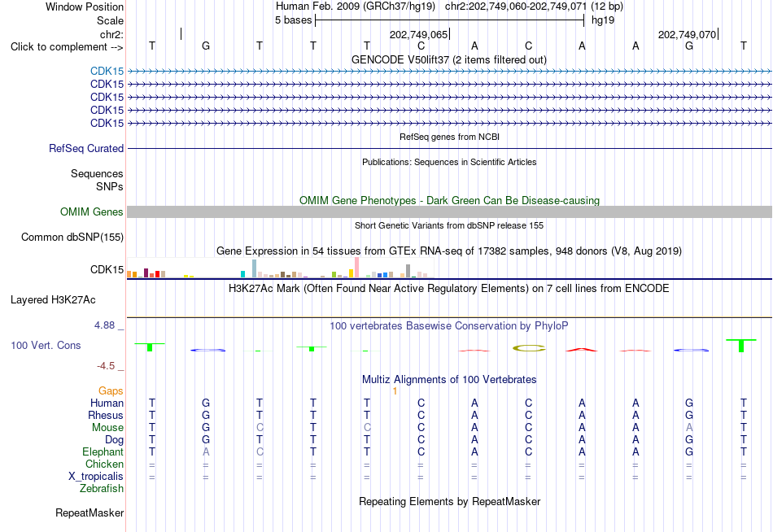Click the 'chr2:' ruler label

click(x=112, y=34)
